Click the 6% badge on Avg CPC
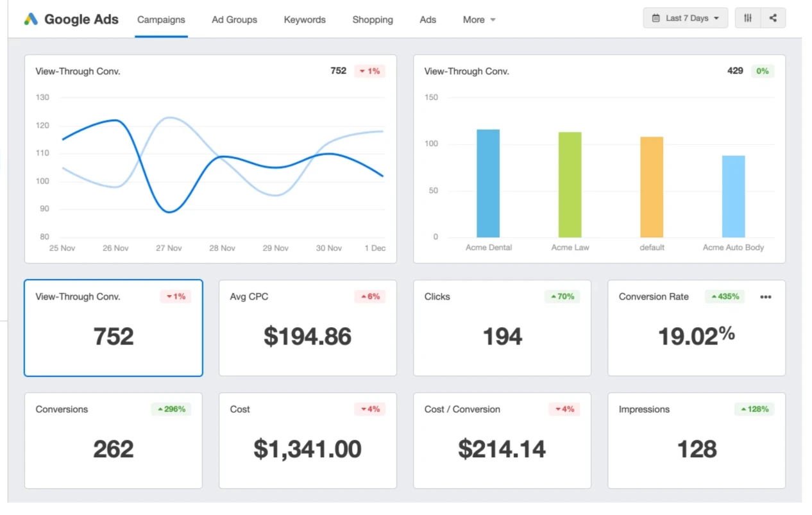 point(369,296)
